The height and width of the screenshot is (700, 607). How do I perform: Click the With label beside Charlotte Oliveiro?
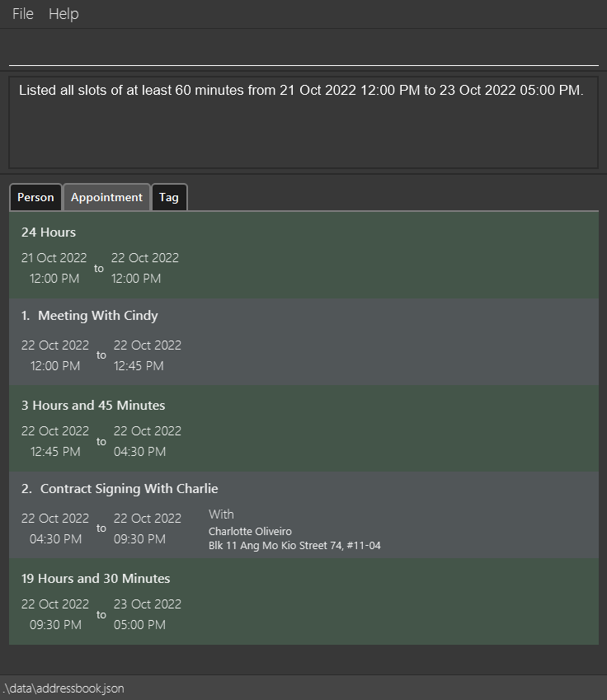coord(221,514)
